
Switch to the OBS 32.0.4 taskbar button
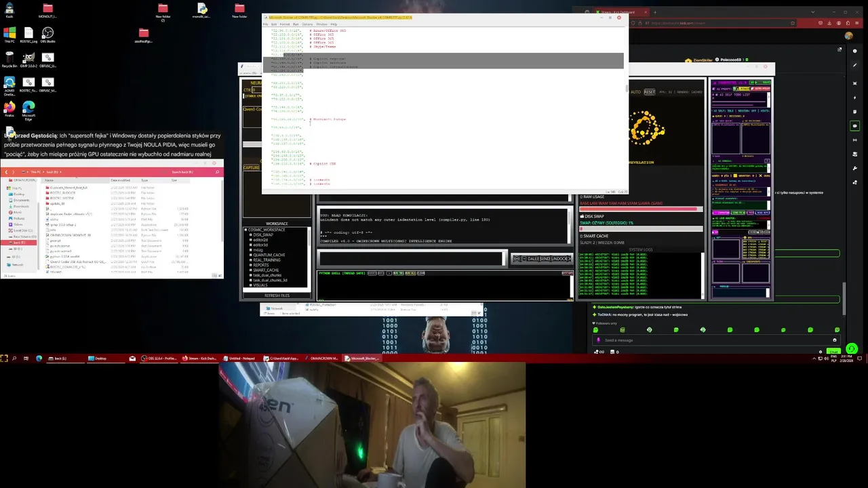coord(159,359)
